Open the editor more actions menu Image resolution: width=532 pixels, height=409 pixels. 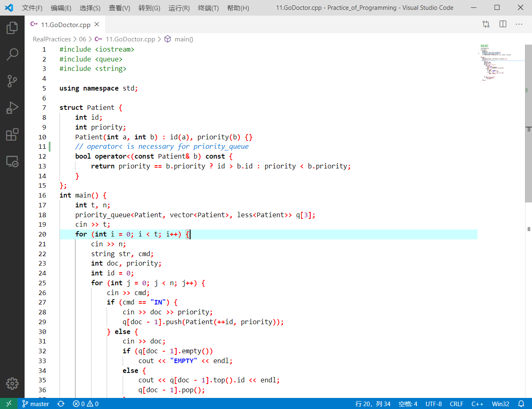tap(519, 24)
